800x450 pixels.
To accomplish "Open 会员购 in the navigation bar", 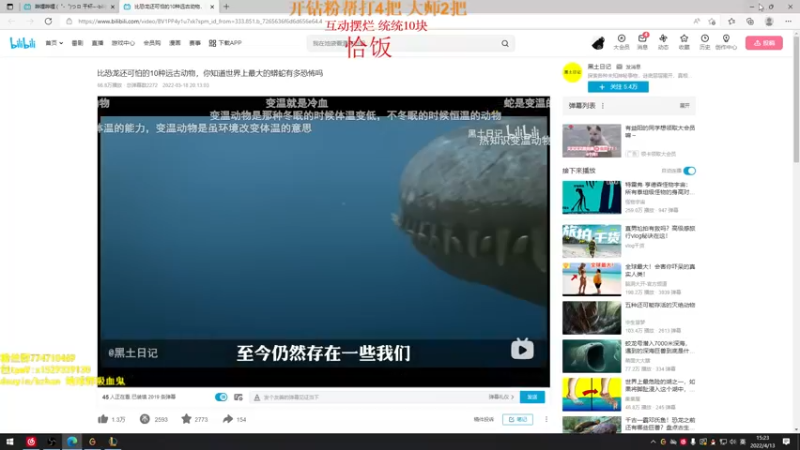I will click(x=152, y=43).
